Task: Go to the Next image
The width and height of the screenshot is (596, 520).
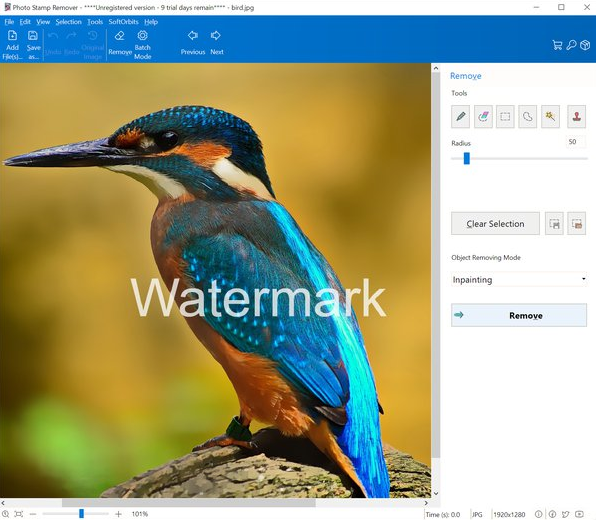Action: coord(216,43)
